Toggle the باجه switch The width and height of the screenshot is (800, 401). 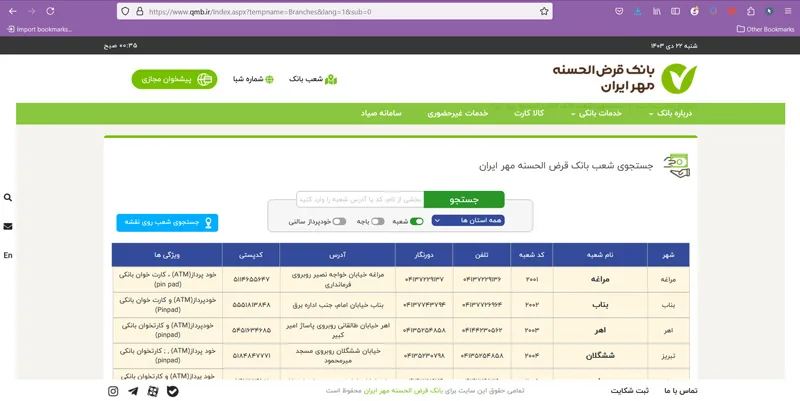(378, 221)
